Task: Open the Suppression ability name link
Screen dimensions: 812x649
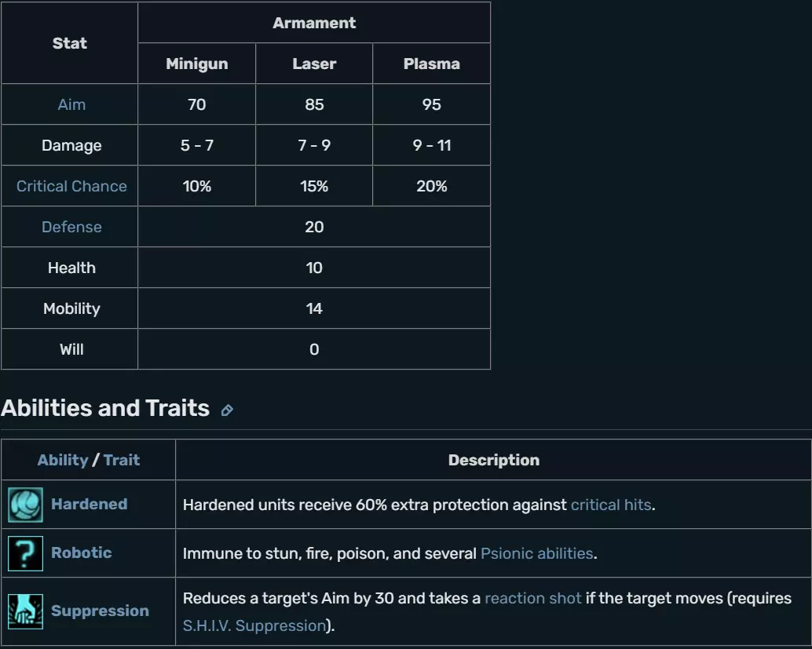Action: pos(100,611)
